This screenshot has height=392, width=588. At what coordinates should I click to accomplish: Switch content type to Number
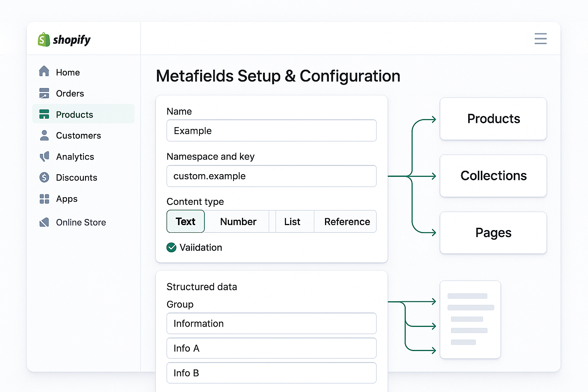click(x=238, y=221)
